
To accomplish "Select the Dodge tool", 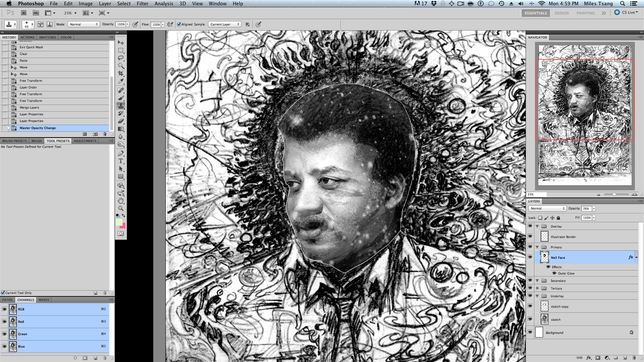I will click(x=121, y=144).
